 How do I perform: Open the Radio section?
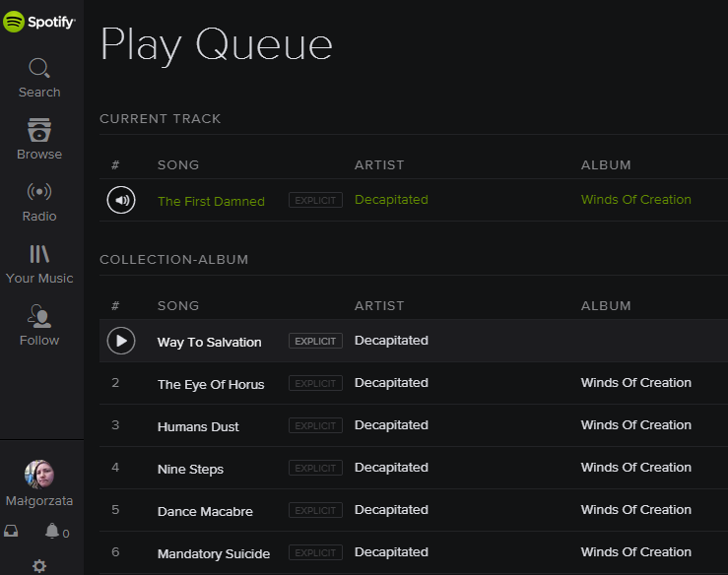(x=39, y=202)
